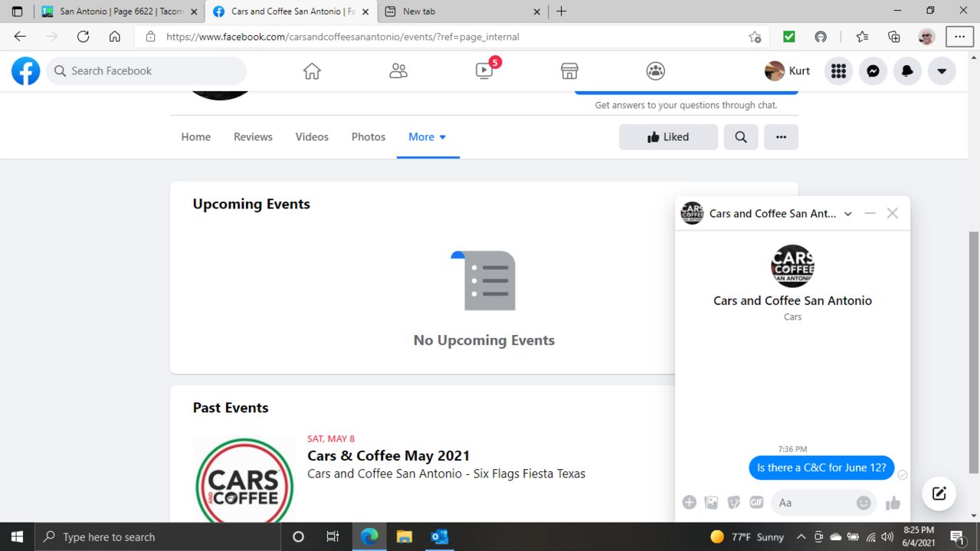Click the Search Facebook field
980x551 pixels.
pyautogui.click(x=146, y=71)
